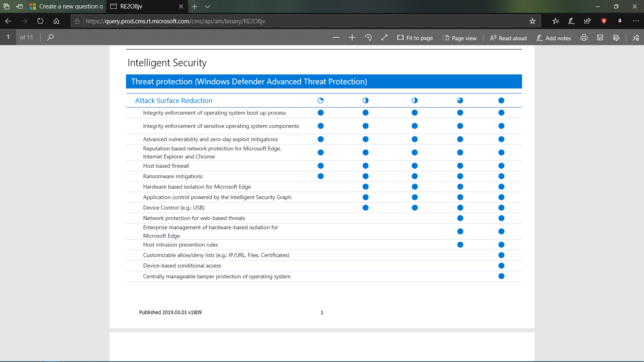Unpin the PDF toolbar
The image size is (644, 362).
click(636, 37)
